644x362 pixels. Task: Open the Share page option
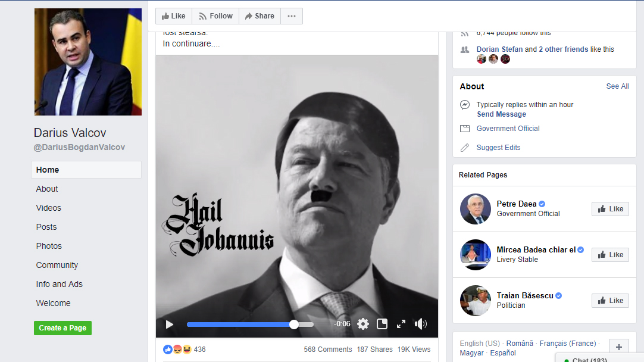[260, 16]
